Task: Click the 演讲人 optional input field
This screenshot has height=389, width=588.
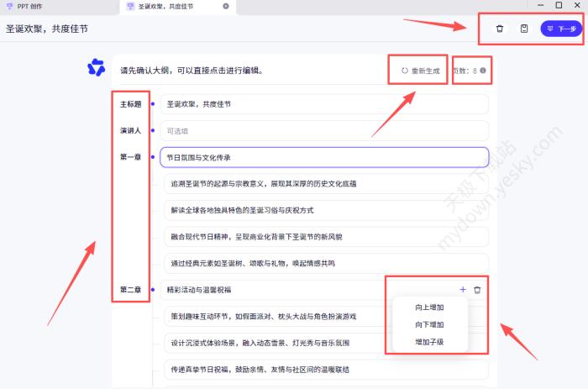Action: pyautogui.click(x=323, y=130)
